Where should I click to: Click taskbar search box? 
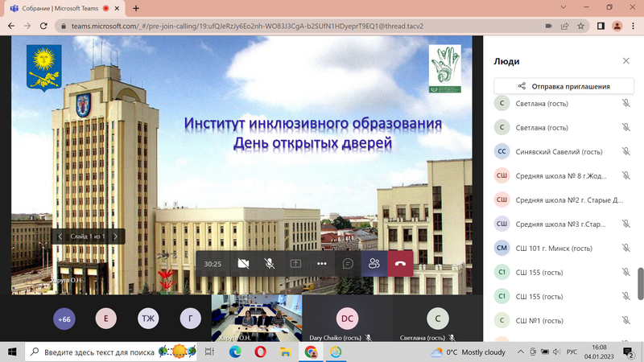coord(113,352)
